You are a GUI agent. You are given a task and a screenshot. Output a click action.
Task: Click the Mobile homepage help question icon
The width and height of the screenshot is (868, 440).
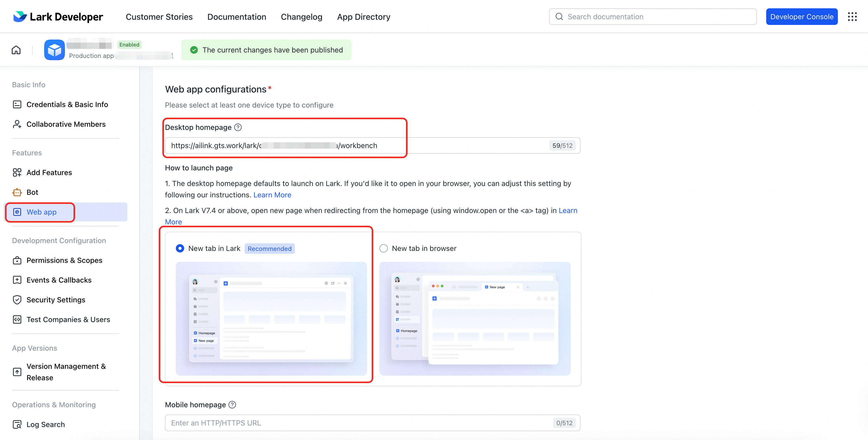pyautogui.click(x=232, y=405)
